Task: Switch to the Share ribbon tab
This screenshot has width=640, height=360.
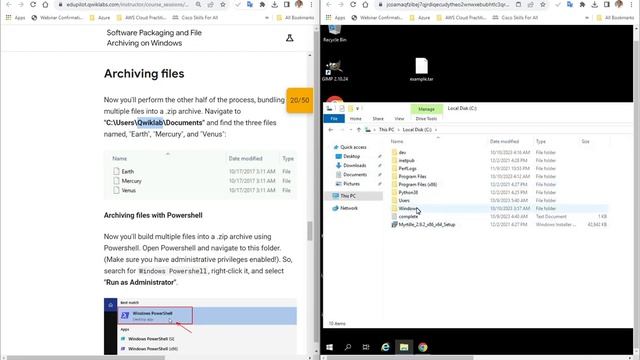Action: point(378,118)
